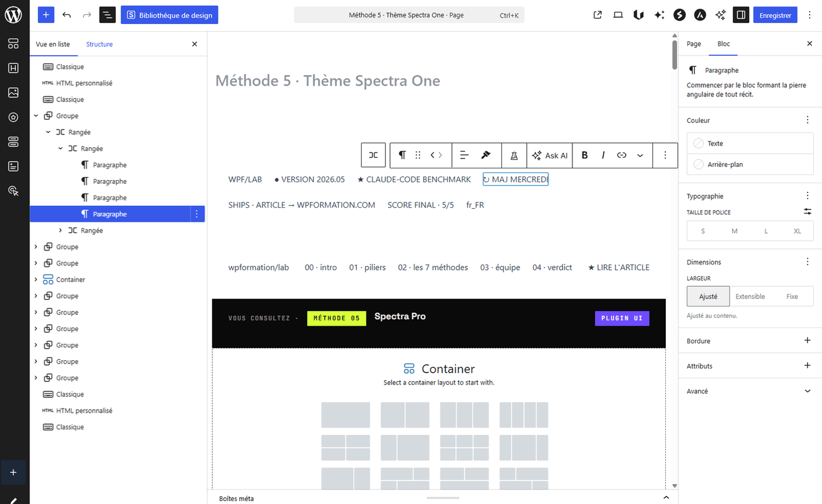Choose the first container layout thumbnail
The height and width of the screenshot is (504, 822).
pyautogui.click(x=345, y=415)
